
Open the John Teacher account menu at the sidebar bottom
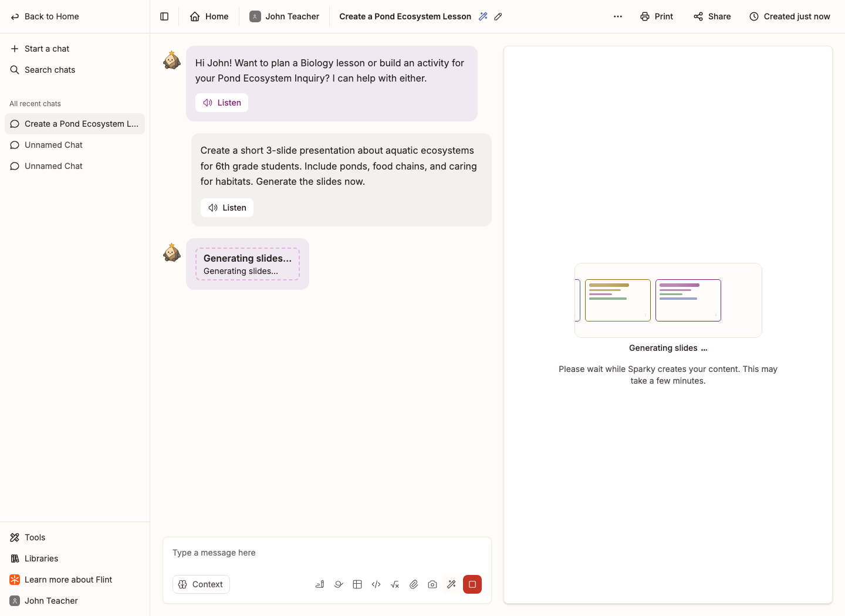pyautogui.click(x=75, y=601)
